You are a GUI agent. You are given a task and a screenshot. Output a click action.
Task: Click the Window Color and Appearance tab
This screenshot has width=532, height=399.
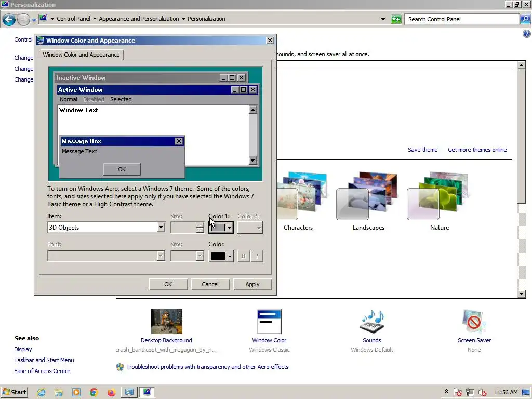(82, 55)
